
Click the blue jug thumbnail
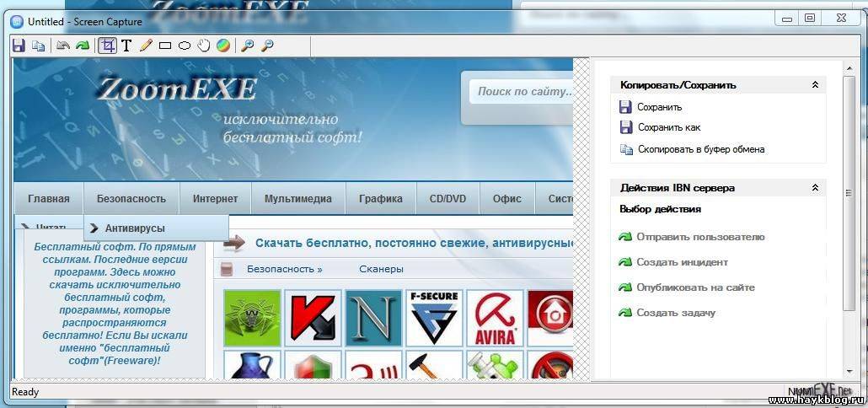(253, 365)
